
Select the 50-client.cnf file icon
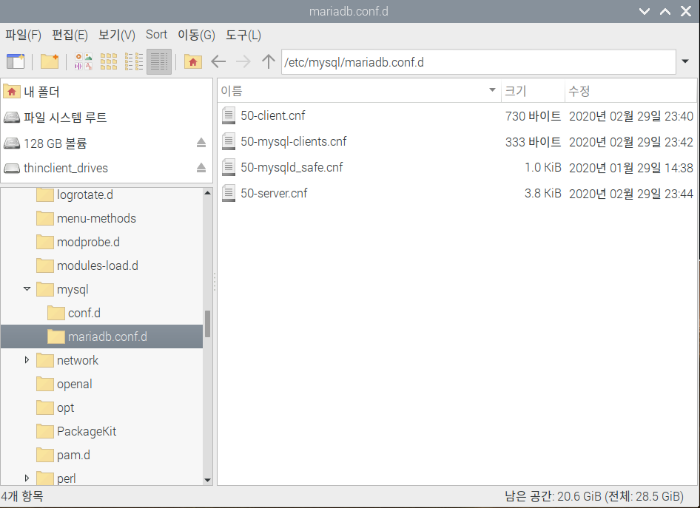click(229, 116)
